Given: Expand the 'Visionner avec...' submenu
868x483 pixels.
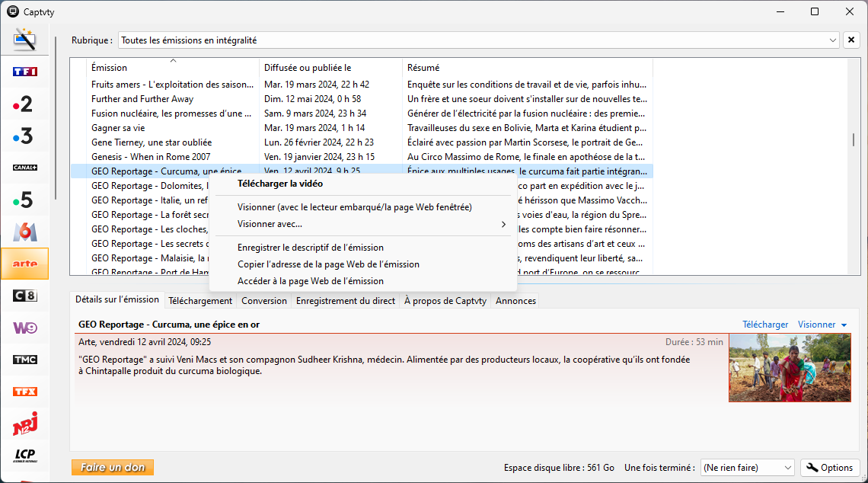Looking at the screenshot, I should pyautogui.click(x=363, y=224).
